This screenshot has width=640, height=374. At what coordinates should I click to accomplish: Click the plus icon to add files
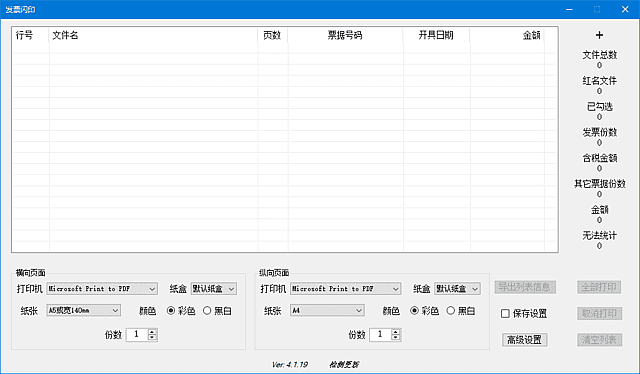click(x=599, y=35)
